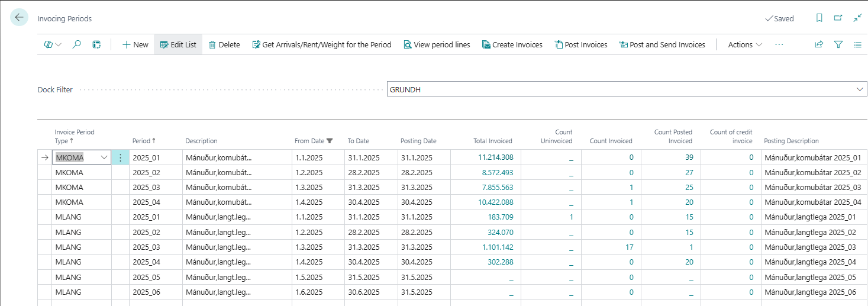Click the collapse page arrows icon
This screenshot has width=868, height=306.
tap(857, 18)
